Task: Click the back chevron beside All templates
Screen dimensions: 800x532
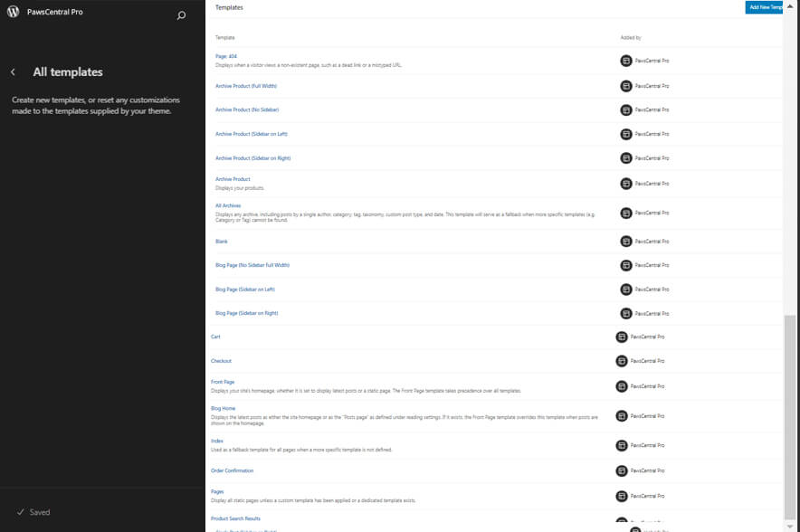Action: pos(14,71)
